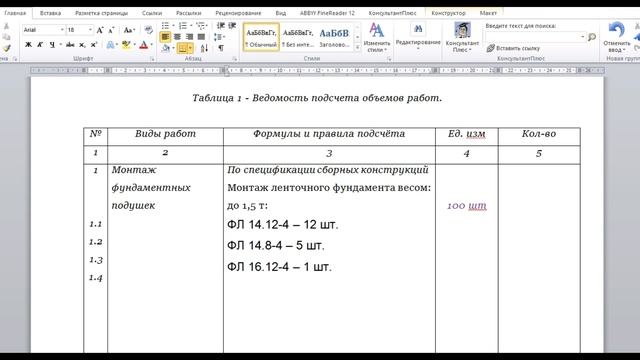640x360 pixels.
Task: Switch to the Вставка tab
Action: point(51,13)
